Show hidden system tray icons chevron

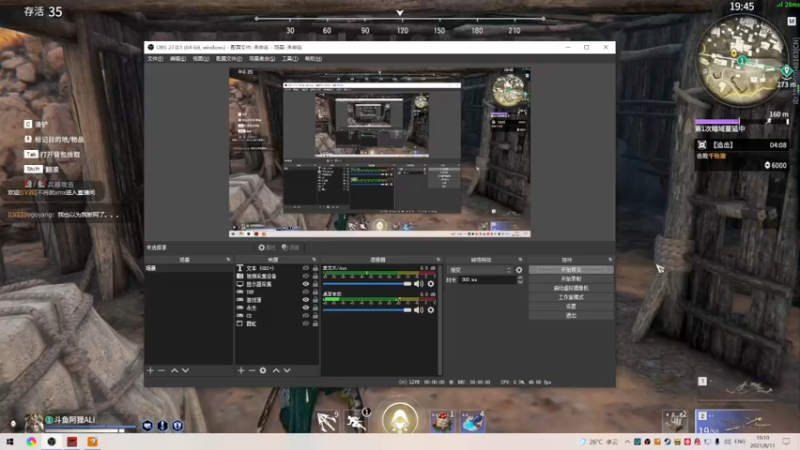(627, 442)
